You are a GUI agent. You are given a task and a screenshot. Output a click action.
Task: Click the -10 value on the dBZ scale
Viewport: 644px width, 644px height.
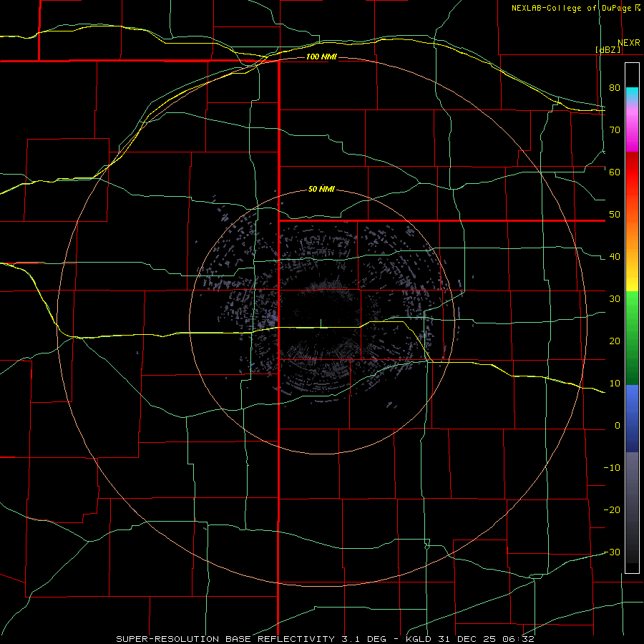(x=612, y=468)
